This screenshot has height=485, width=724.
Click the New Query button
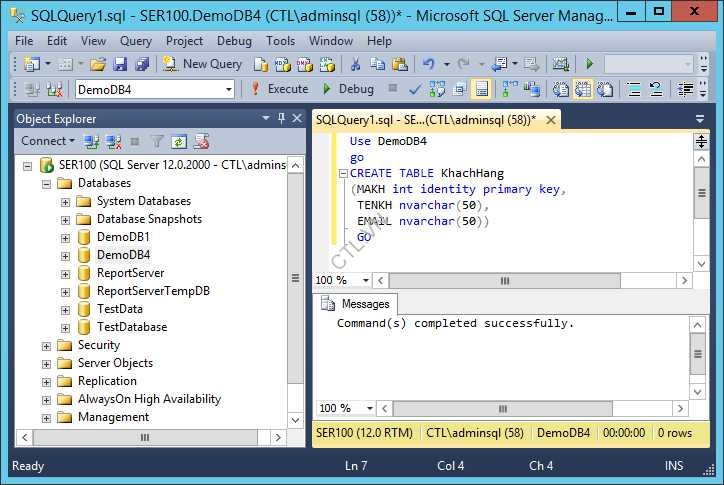(203, 64)
